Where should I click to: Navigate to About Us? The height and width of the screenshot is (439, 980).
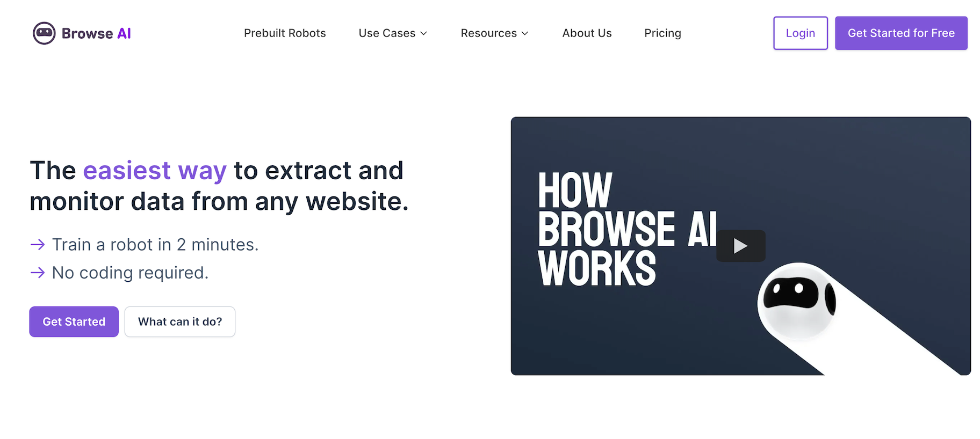pyautogui.click(x=587, y=33)
